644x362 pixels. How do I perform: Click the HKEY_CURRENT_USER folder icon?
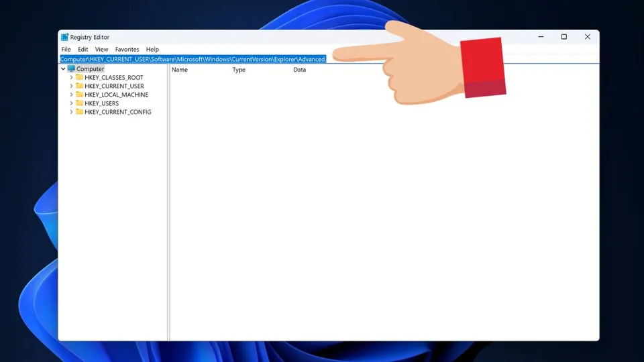tap(79, 86)
